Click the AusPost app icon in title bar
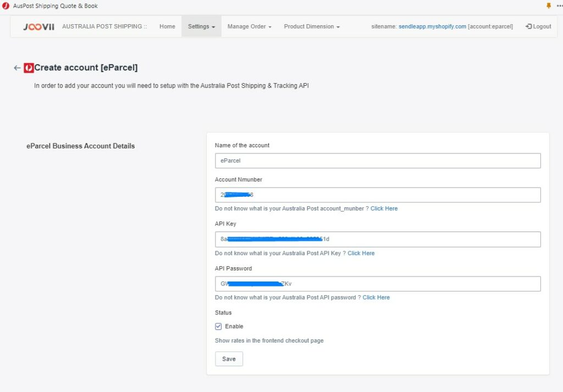This screenshot has height=392, width=563. tap(5, 5)
